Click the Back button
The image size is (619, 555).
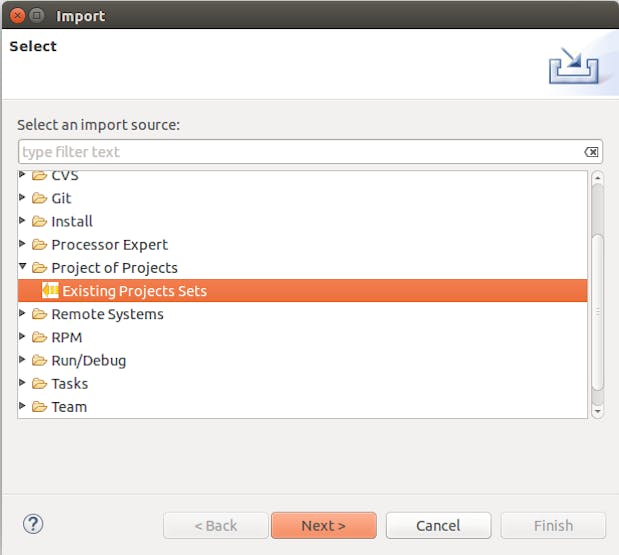tap(216, 525)
